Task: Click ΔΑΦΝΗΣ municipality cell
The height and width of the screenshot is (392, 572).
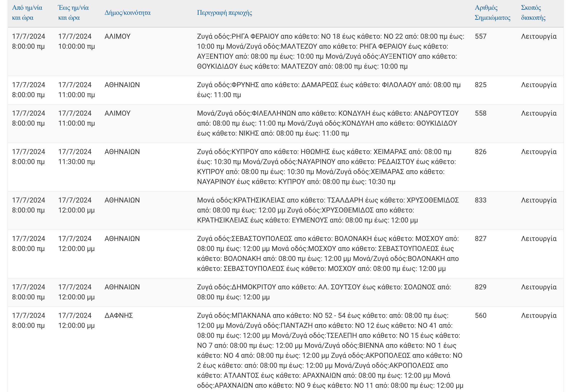Action: coord(119,316)
